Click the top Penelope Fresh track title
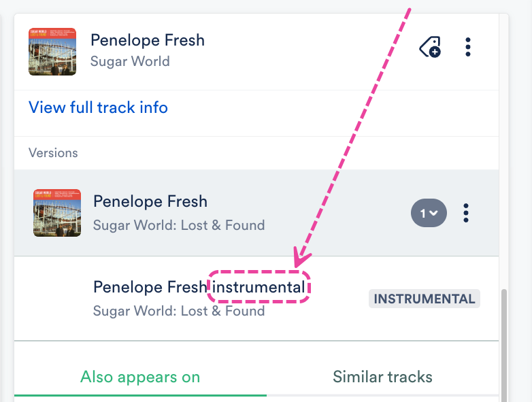The image size is (532, 402). (x=148, y=40)
